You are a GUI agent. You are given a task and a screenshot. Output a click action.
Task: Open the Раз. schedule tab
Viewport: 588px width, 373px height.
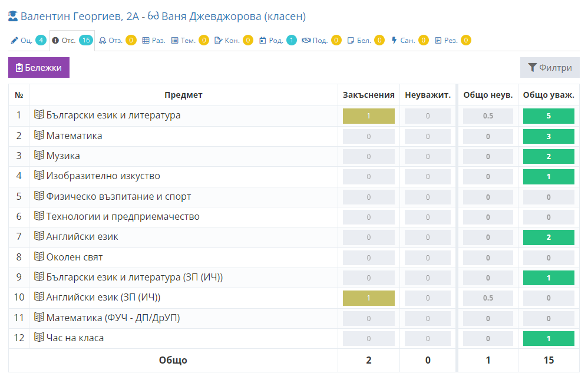coord(153,41)
